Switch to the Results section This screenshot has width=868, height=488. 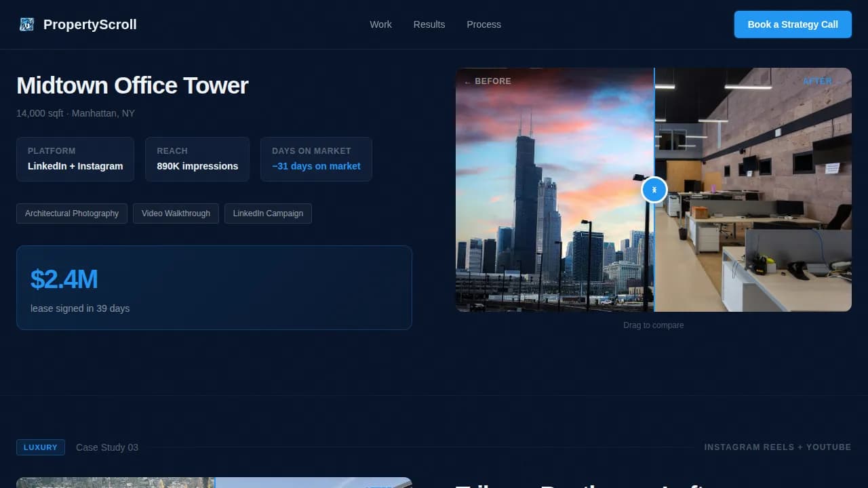tap(429, 24)
